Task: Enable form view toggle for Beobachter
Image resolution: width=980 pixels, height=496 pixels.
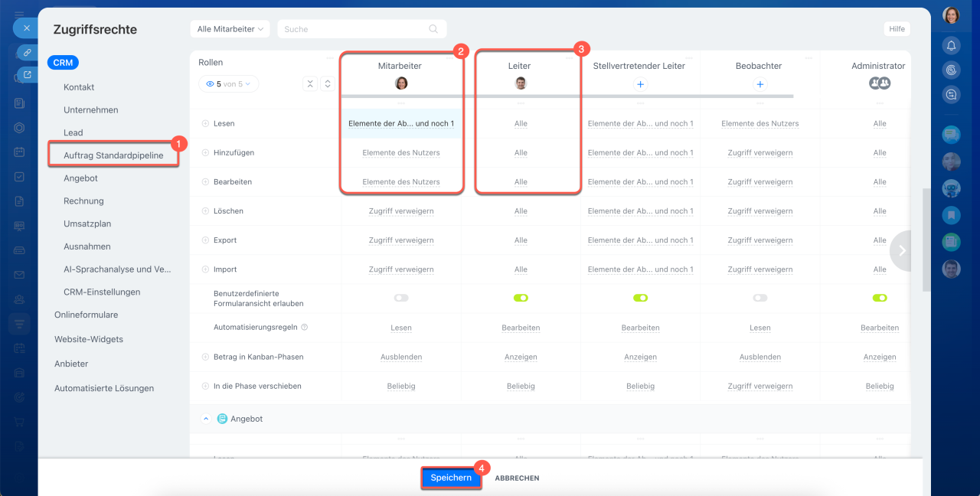Action: [759, 298]
